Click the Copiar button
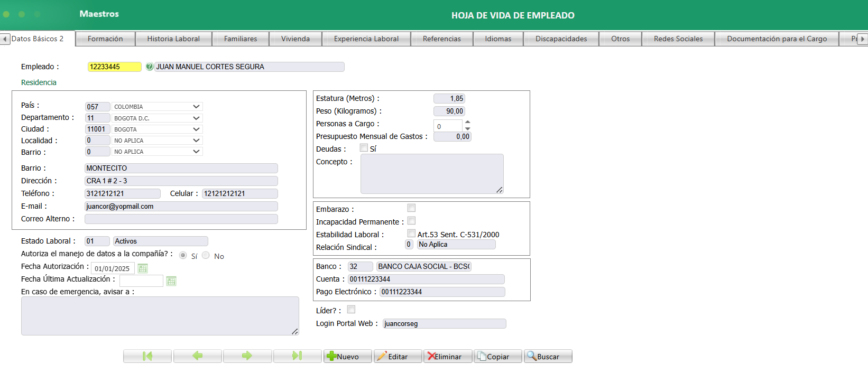The image size is (868, 373). (497, 356)
